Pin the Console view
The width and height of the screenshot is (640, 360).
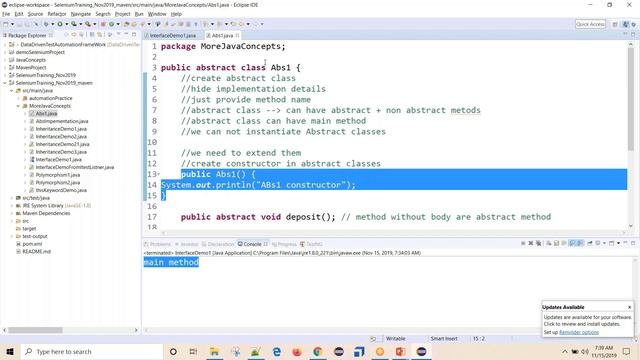(x=590, y=243)
